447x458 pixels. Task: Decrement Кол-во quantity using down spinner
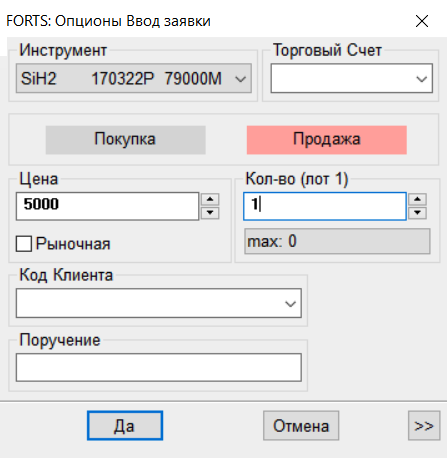point(418,213)
